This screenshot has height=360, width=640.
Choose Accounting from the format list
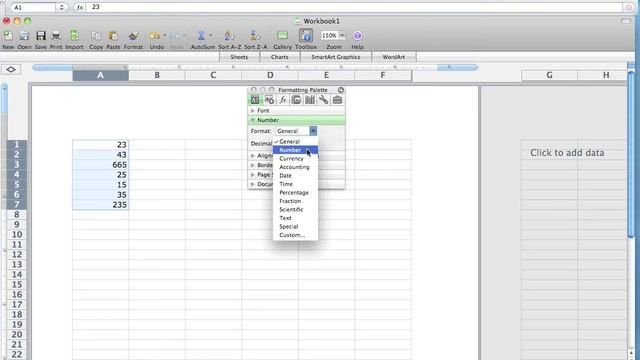(296, 167)
